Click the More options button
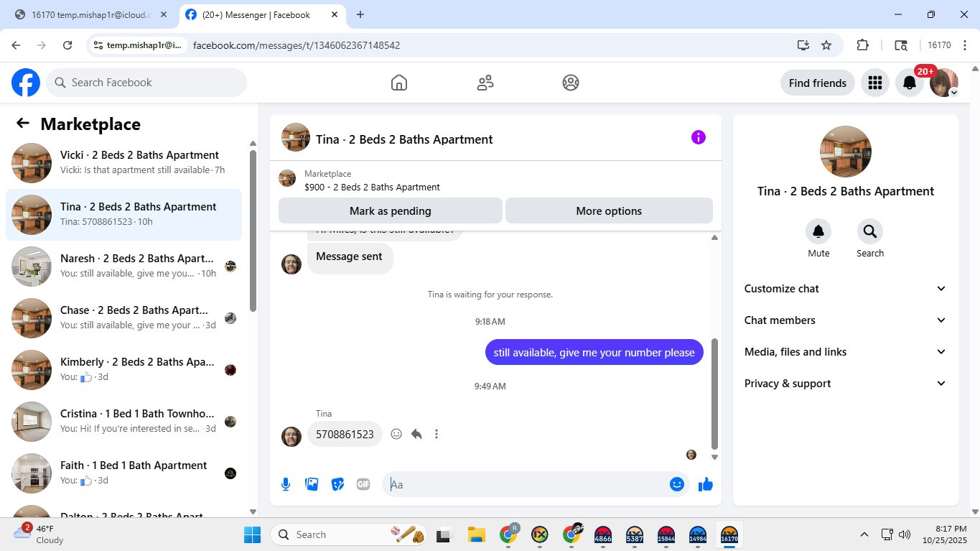The height and width of the screenshot is (551, 980). coord(609,211)
